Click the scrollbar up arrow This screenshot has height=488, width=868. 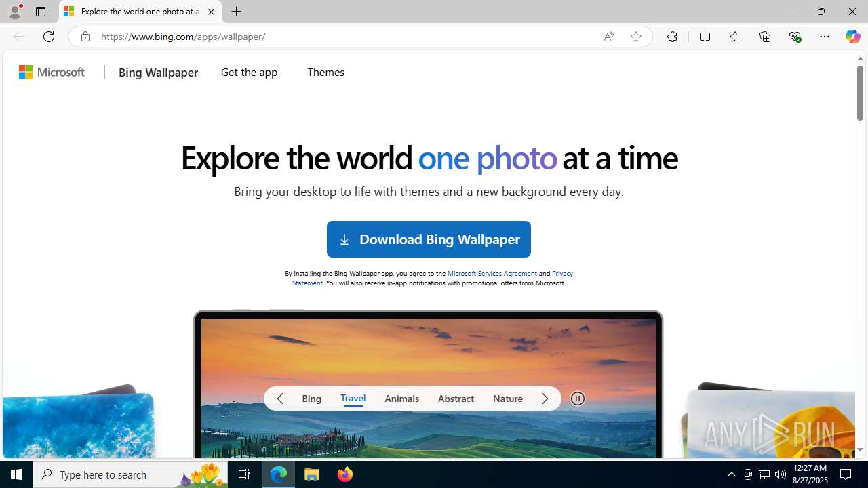860,59
